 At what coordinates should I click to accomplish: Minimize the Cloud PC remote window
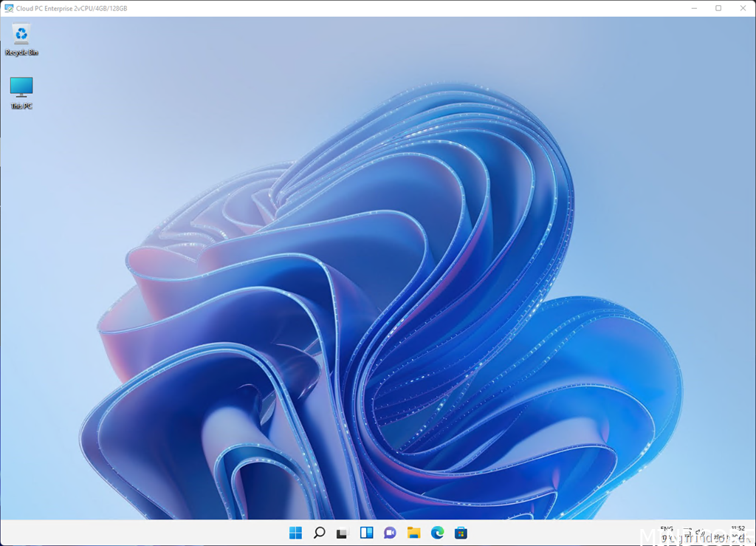[x=695, y=8]
